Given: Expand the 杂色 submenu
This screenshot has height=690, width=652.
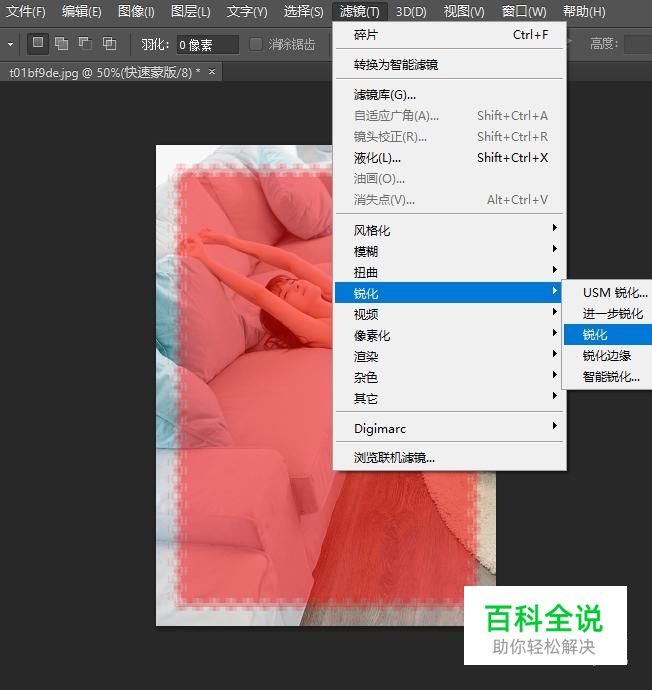Looking at the screenshot, I should pos(449,377).
